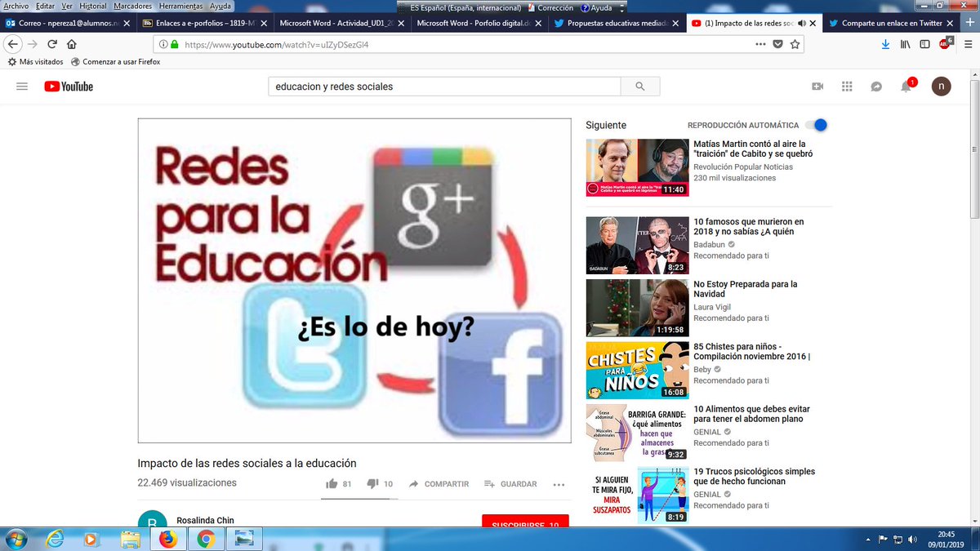This screenshot has height=551, width=980.
Task: Switch to Microsoft Word Actividad_UD1 tab
Action: coord(341,24)
